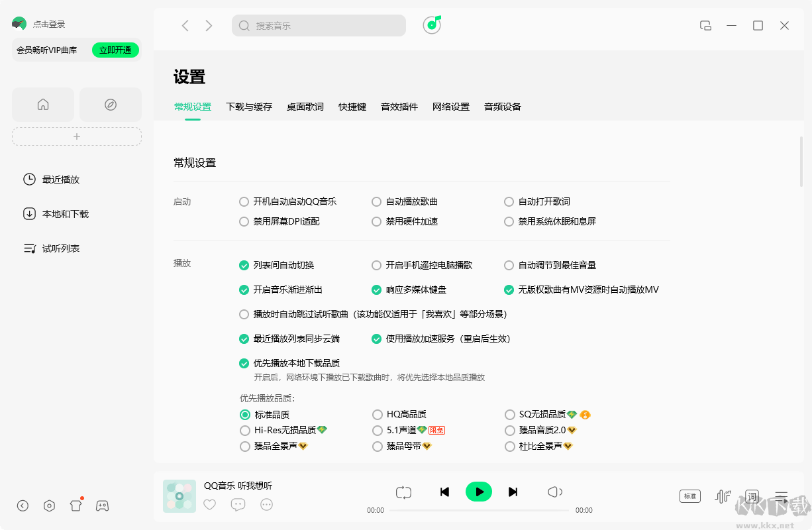Go back with the left arrow
Image resolution: width=812 pixels, height=530 pixels.
point(185,26)
